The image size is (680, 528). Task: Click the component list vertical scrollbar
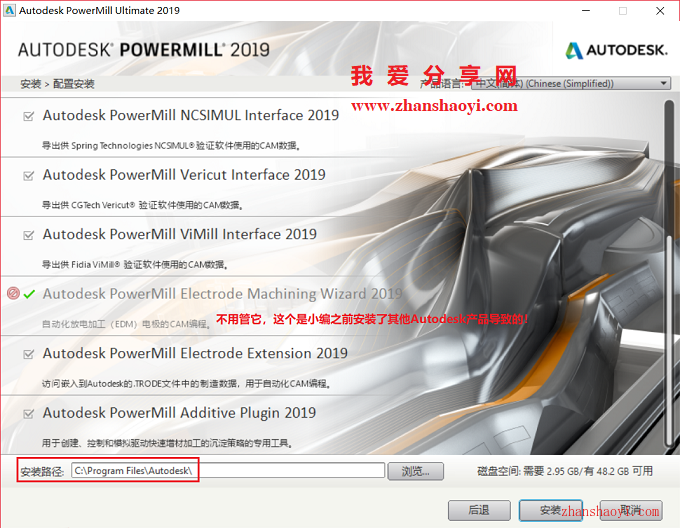[670, 274]
